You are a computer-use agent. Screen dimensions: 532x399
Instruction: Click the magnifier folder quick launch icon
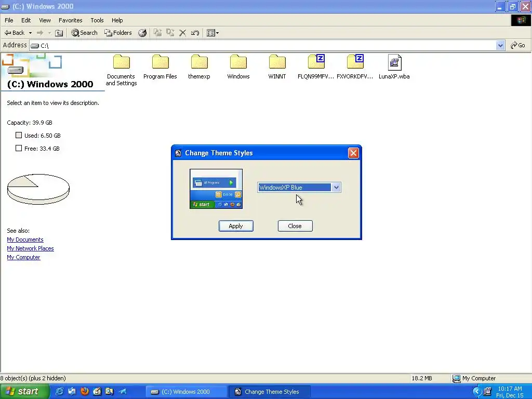[109, 392]
